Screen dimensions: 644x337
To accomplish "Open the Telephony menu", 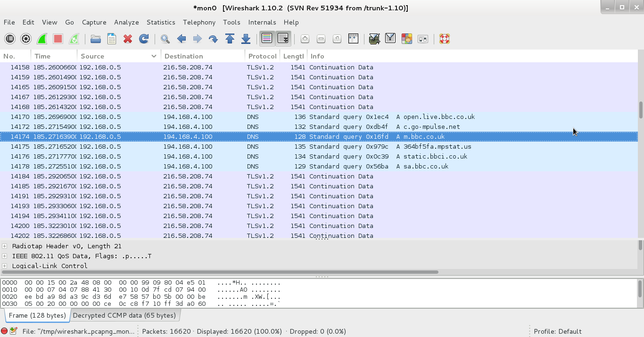I will [199, 22].
